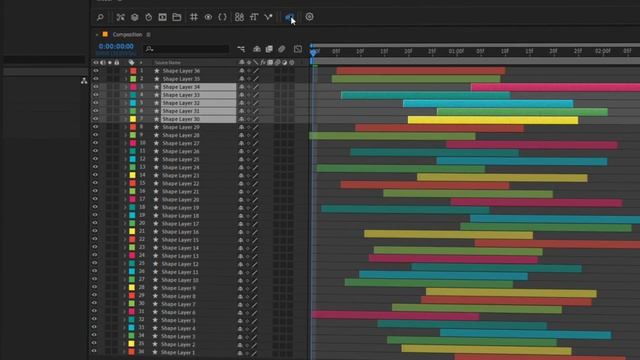
Task: Click the play-in-frame preview toolbar icon
Action: (x=162, y=17)
